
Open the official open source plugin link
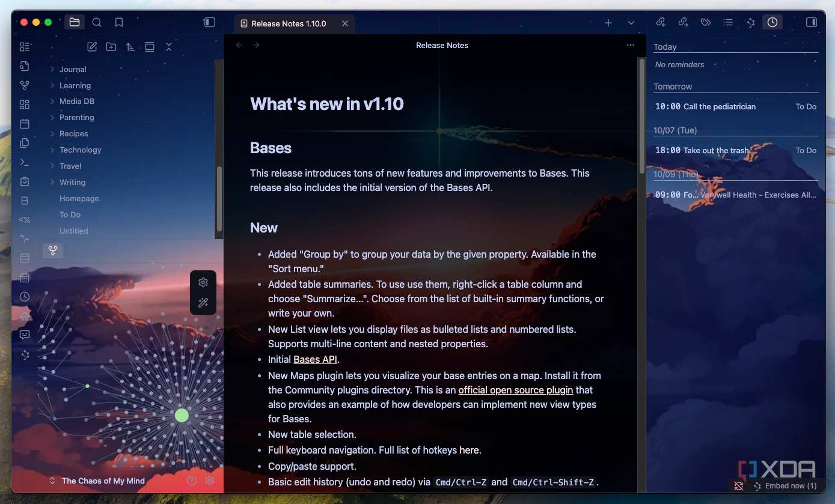coord(516,390)
